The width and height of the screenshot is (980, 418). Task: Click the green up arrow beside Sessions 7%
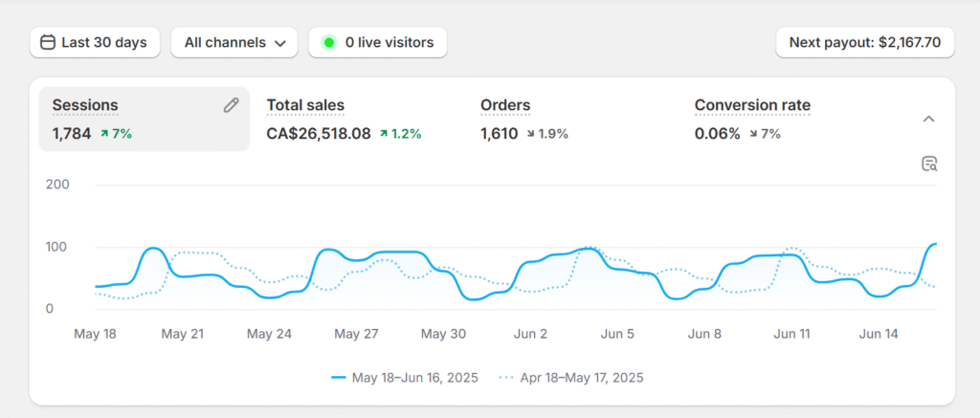tap(104, 134)
